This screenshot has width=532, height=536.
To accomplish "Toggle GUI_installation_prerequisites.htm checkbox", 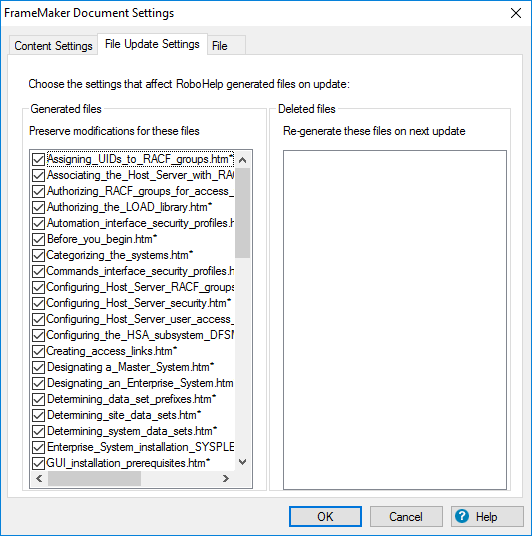I will click(x=38, y=463).
